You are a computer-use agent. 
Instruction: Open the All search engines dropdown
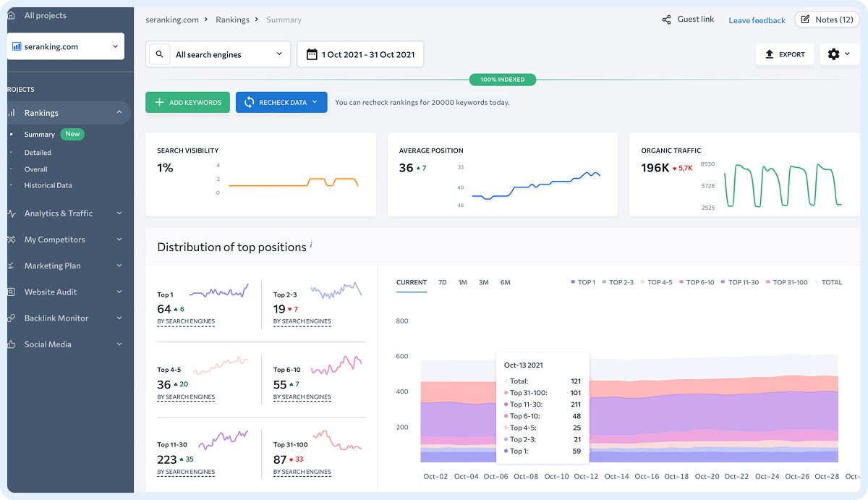point(229,54)
